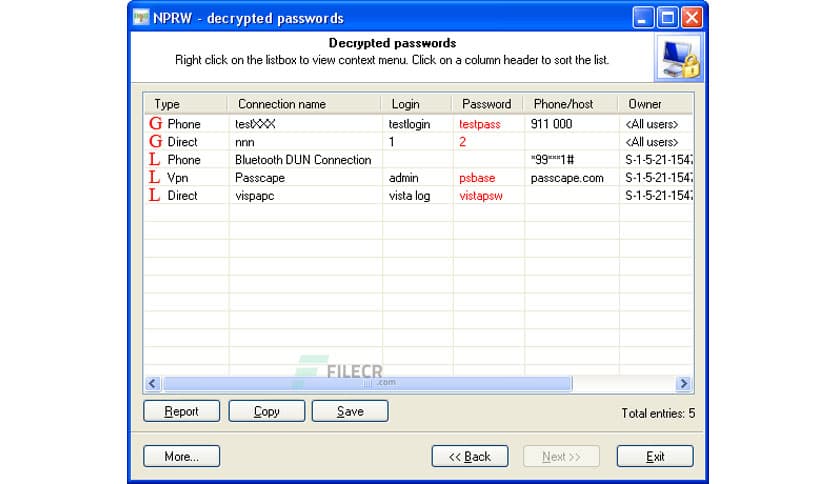Viewport: 836px width, 484px height.
Task: Sort list by Type column header
Action: tap(186, 104)
